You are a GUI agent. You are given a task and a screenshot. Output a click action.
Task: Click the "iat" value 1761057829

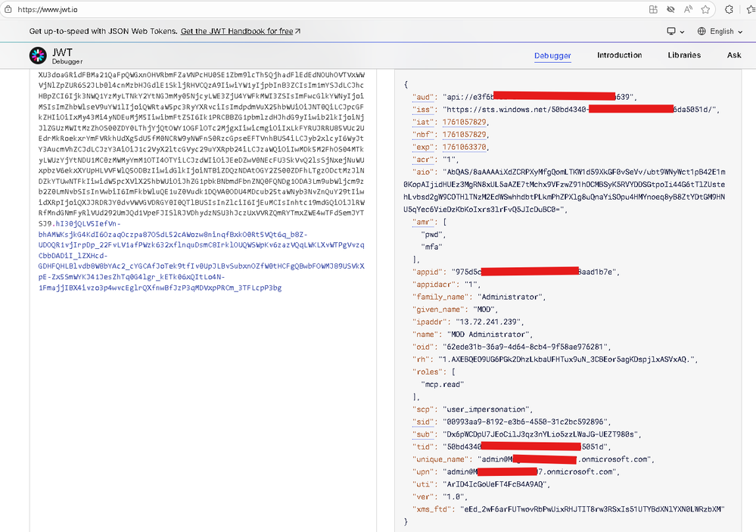tap(465, 122)
